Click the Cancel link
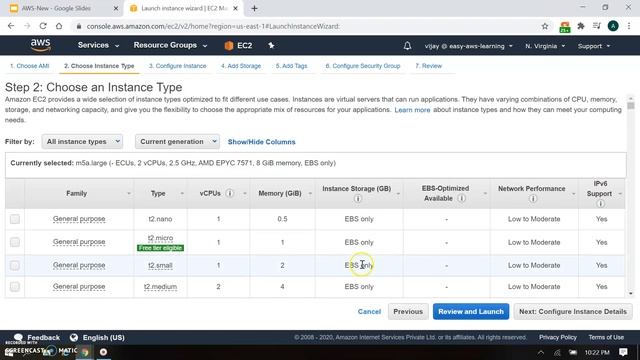The image size is (640, 360). pyautogui.click(x=369, y=311)
